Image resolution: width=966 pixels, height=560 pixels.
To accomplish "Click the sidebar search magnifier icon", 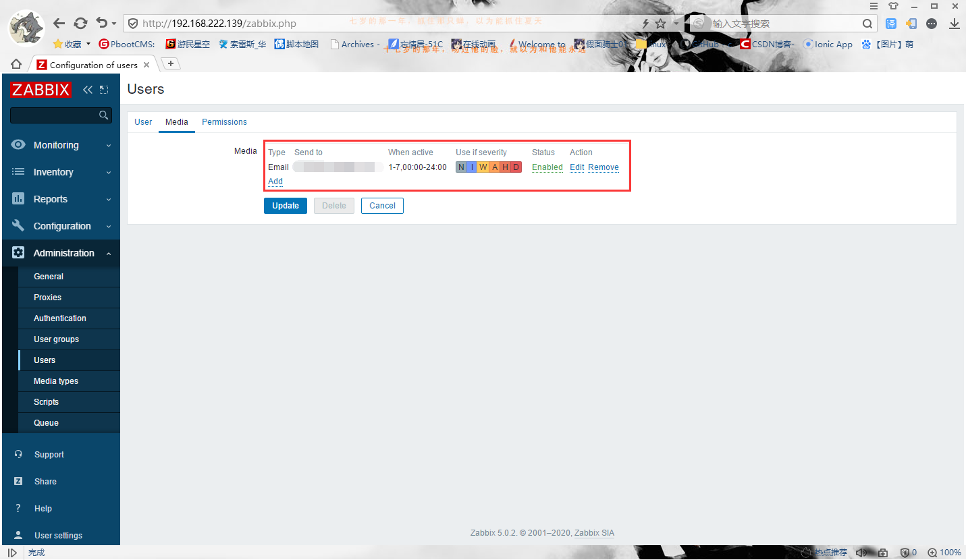I will click(103, 115).
